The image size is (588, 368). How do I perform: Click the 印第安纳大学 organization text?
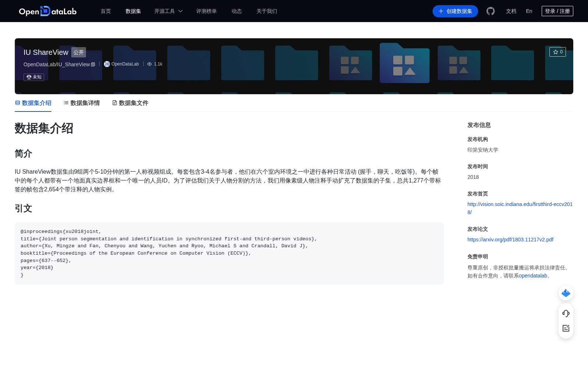point(483,150)
